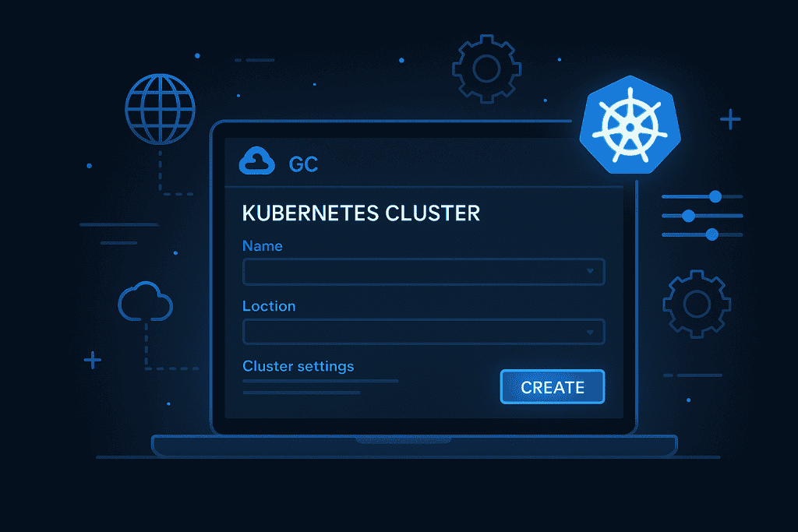Click the top slider's handle
The image size is (798, 532).
click(x=715, y=196)
